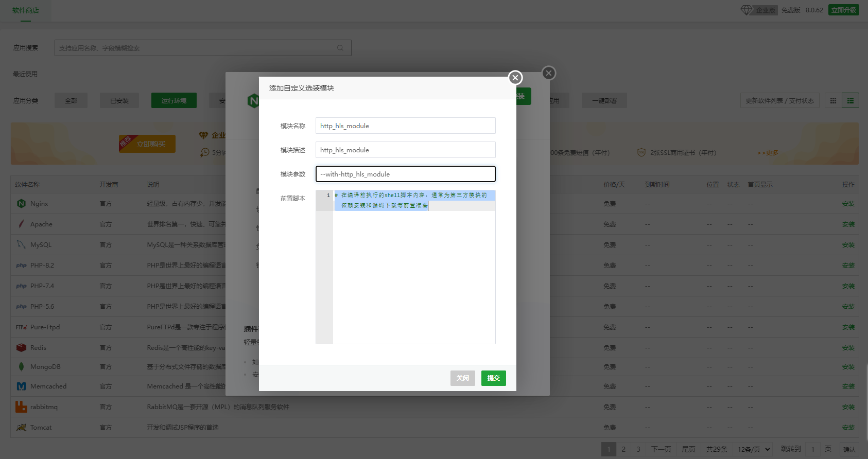Click the SSL certificate shield icon

(641, 152)
